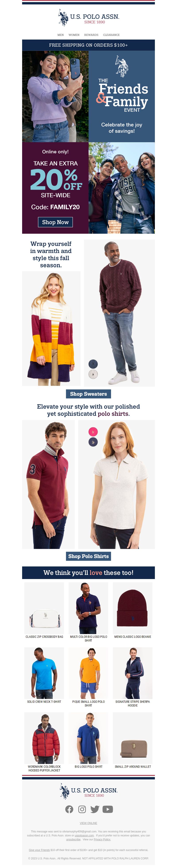This screenshot has width=177, height=868.
Task: Open the VIEW ONLINE link
Action: (x=88, y=823)
